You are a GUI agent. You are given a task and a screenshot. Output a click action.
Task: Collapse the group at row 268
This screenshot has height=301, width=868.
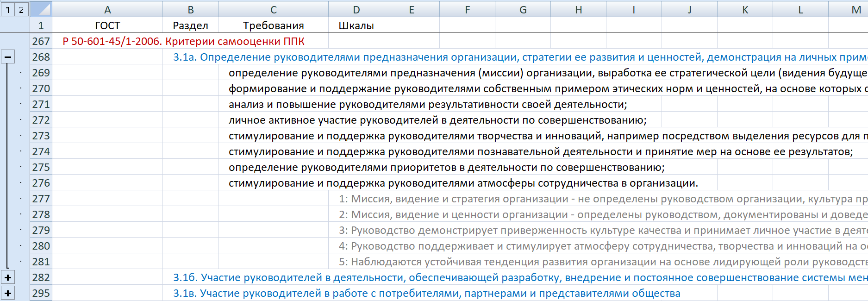pos(8,57)
